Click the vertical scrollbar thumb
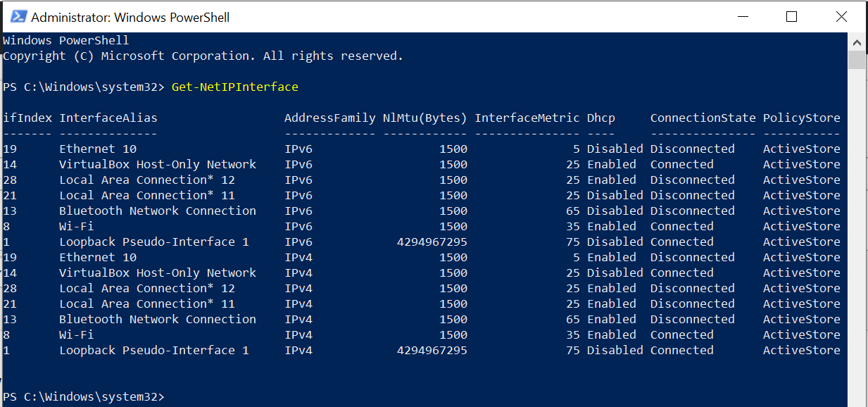This screenshot has width=868, height=407. [x=857, y=60]
